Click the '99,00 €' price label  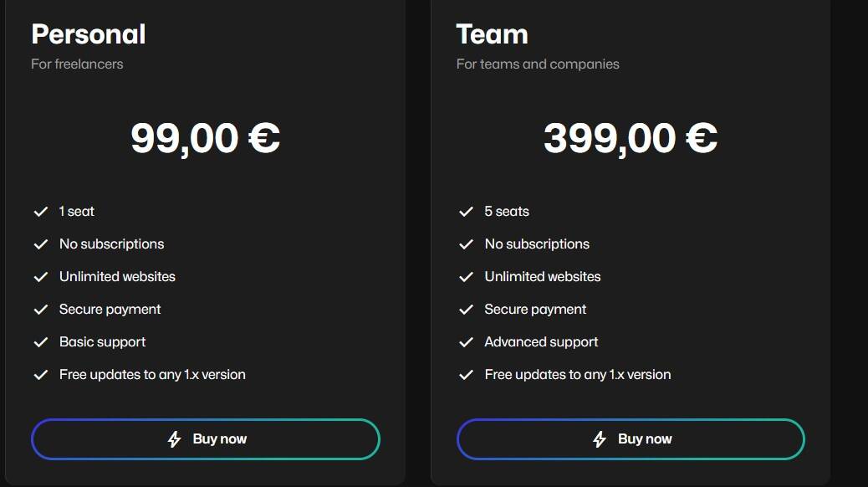[x=205, y=137]
